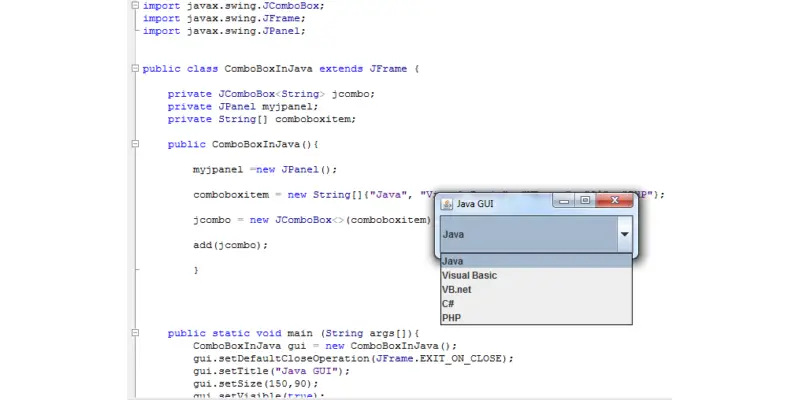
Task: Open the combo box dropdown arrow
Action: click(624, 234)
